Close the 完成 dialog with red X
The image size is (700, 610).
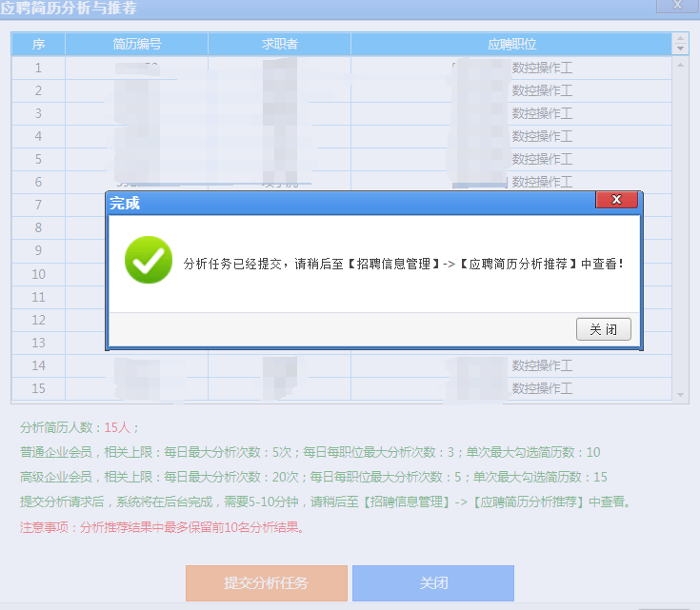(615, 200)
